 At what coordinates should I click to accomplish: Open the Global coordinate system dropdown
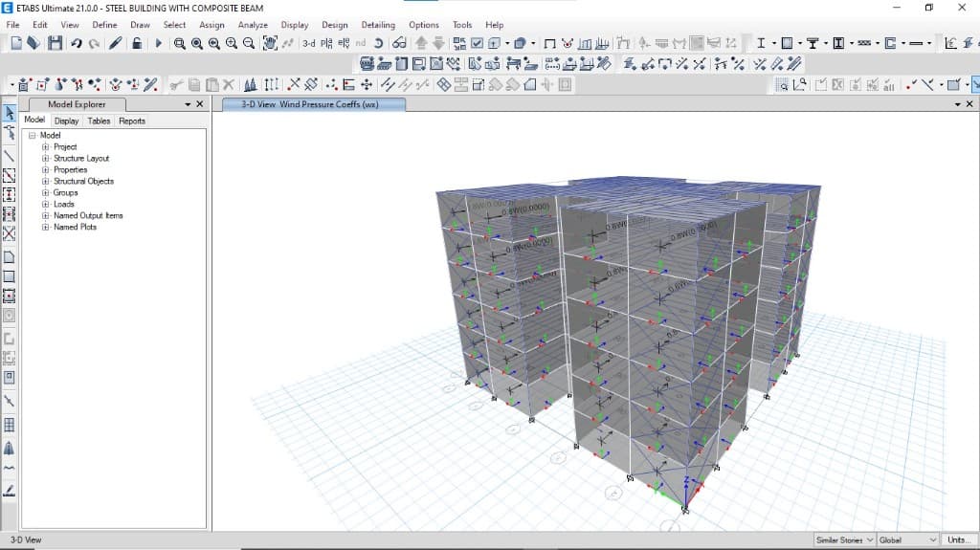click(907, 539)
